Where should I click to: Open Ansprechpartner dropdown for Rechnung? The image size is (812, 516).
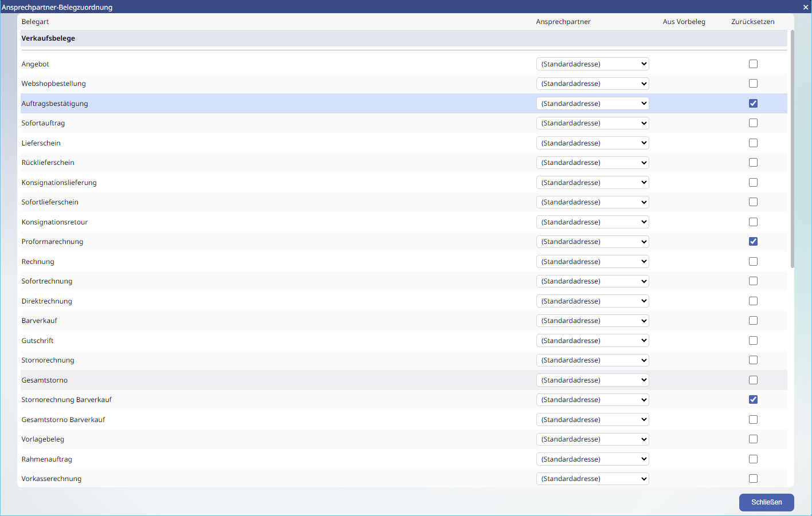pos(593,262)
